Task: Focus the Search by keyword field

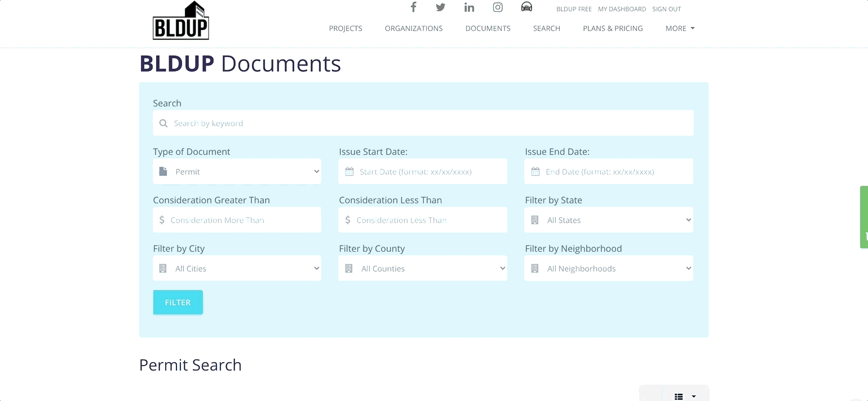Action: pos(423,123)
